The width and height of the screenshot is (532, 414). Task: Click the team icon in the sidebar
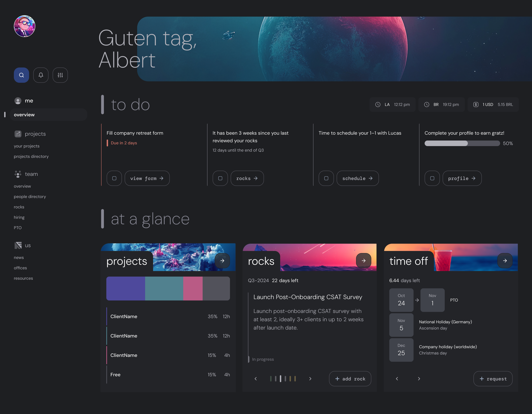[18, 174]
